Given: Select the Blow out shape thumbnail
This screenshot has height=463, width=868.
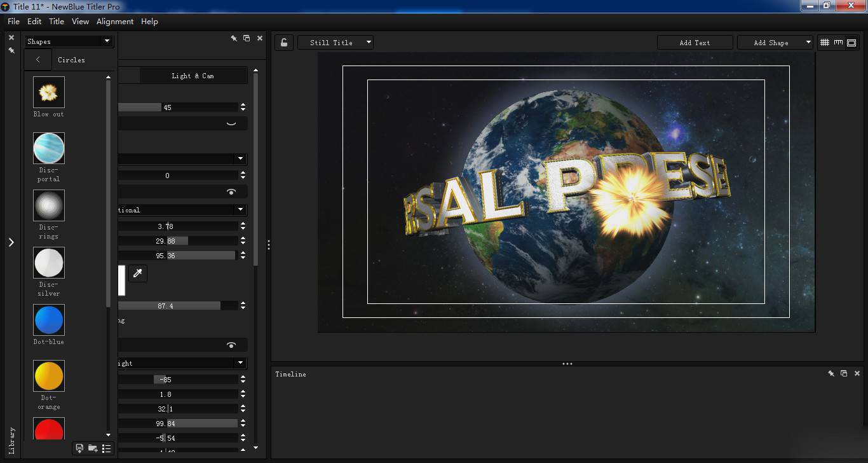Looking at the screenshot, I should (x=49, y=93).
